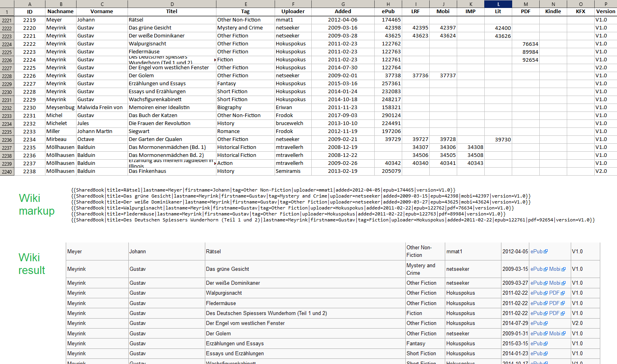Screen dimensions: 617x364
Task: Click the 'Romance' tag cell
Action: pos(246,131)
